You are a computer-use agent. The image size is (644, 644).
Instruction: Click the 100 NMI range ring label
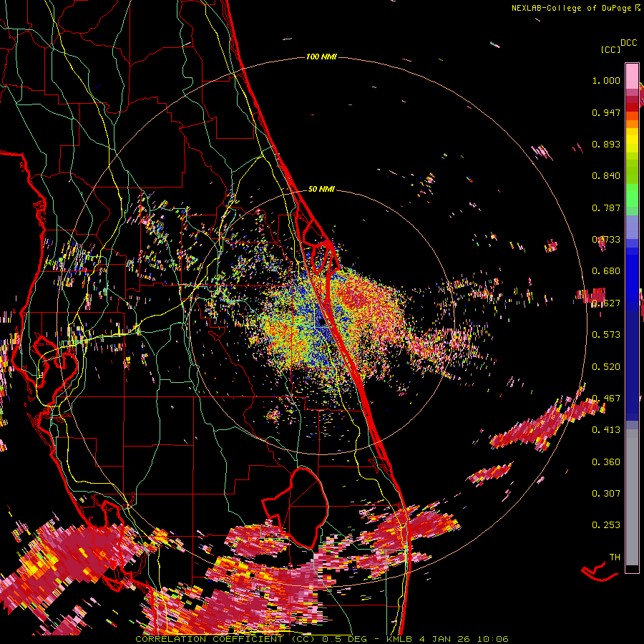[321, 57]
